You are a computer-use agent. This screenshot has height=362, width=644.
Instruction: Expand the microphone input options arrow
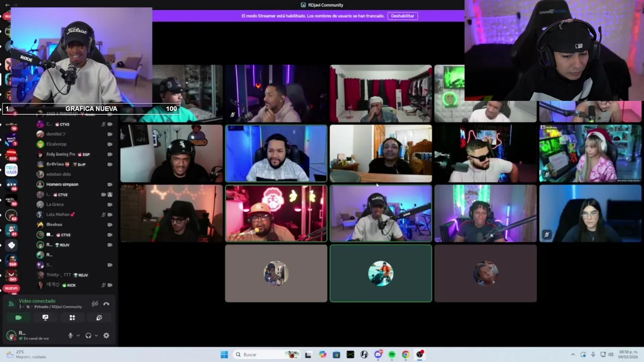coord(77,335)
